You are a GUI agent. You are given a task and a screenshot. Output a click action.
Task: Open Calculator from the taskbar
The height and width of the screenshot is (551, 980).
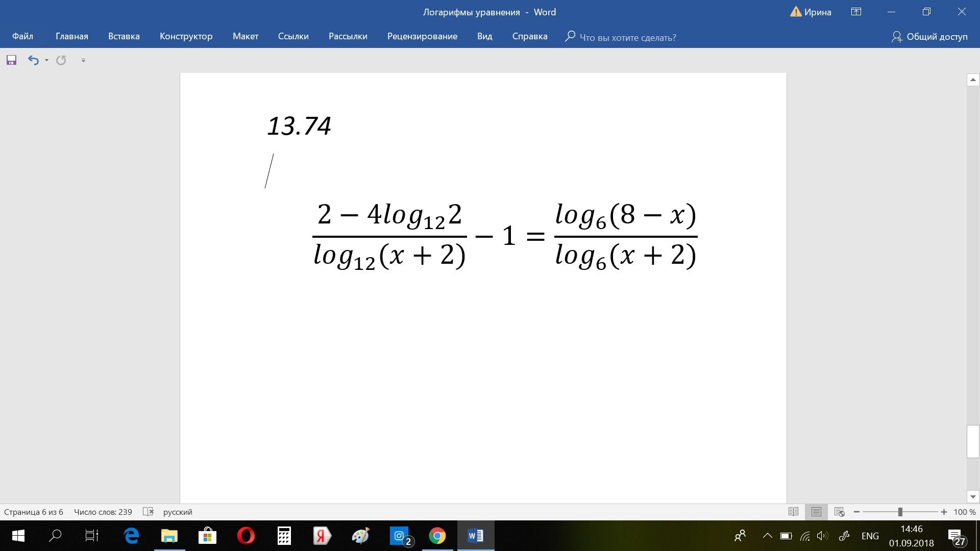click(284, 536)
